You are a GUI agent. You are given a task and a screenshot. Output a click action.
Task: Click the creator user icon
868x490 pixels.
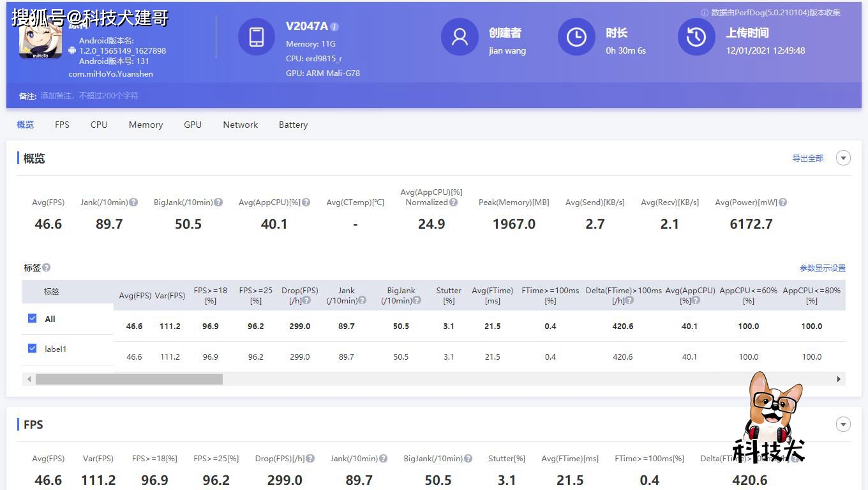pos(460,37)
